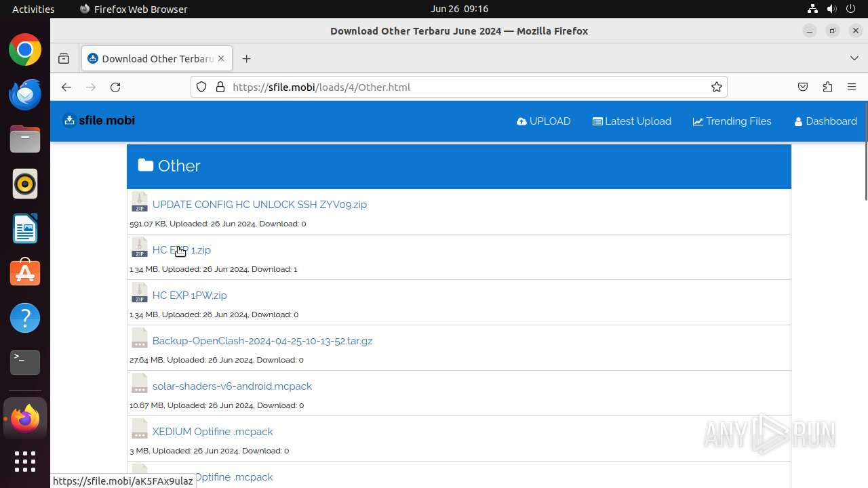The image size is (868, 488).
Task: Click file icon beside XEDIUM Optifine
Action: (140, 429)
